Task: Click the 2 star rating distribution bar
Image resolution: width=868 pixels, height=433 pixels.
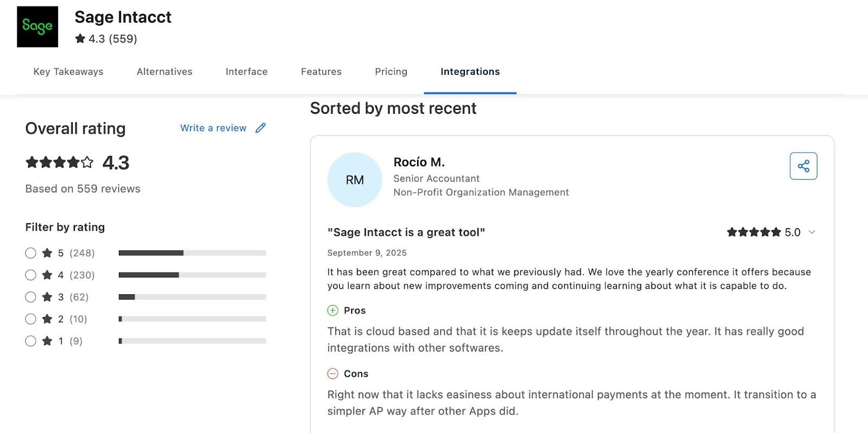Action: (x=192, y=319)
